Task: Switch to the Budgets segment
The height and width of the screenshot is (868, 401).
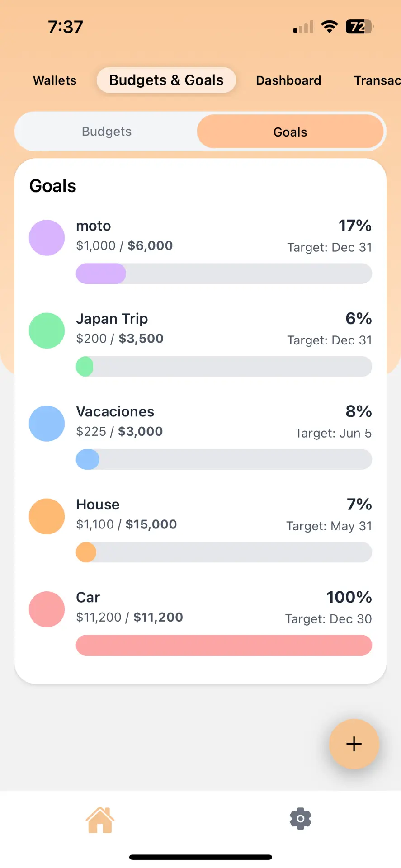Action: click(x=107, y=132)
